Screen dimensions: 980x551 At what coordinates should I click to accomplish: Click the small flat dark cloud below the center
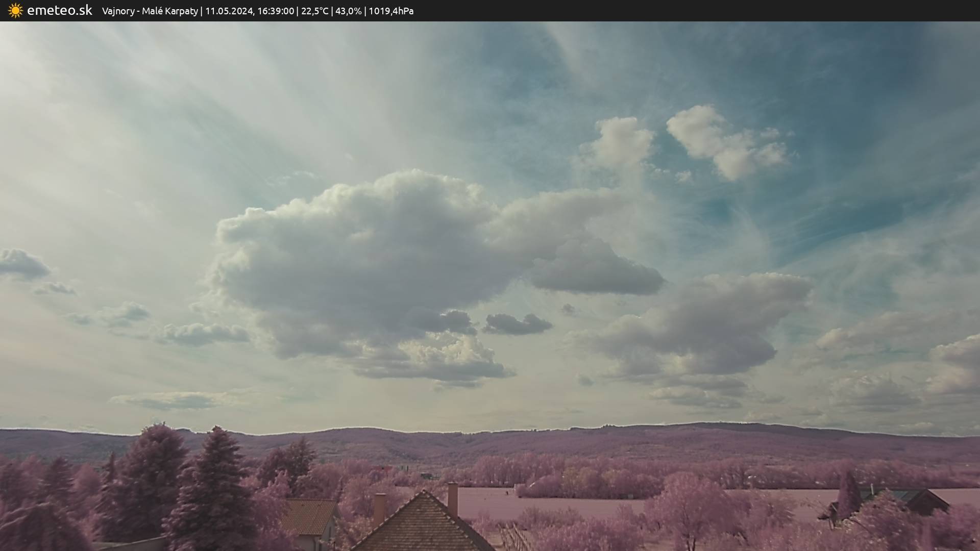(x=517, y=325)
